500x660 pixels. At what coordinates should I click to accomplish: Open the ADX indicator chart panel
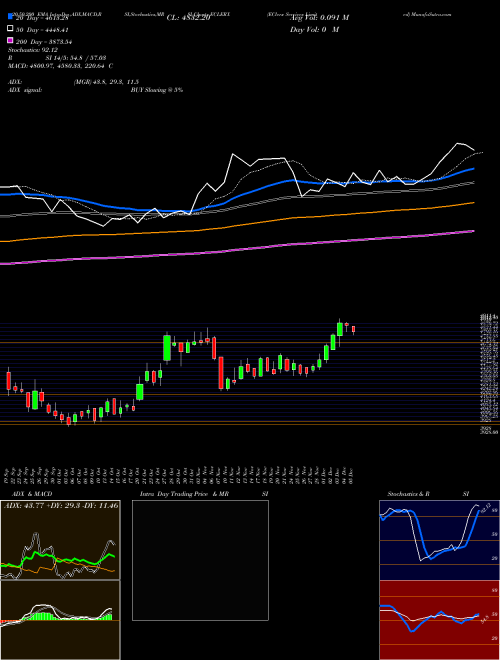[60, 540]
